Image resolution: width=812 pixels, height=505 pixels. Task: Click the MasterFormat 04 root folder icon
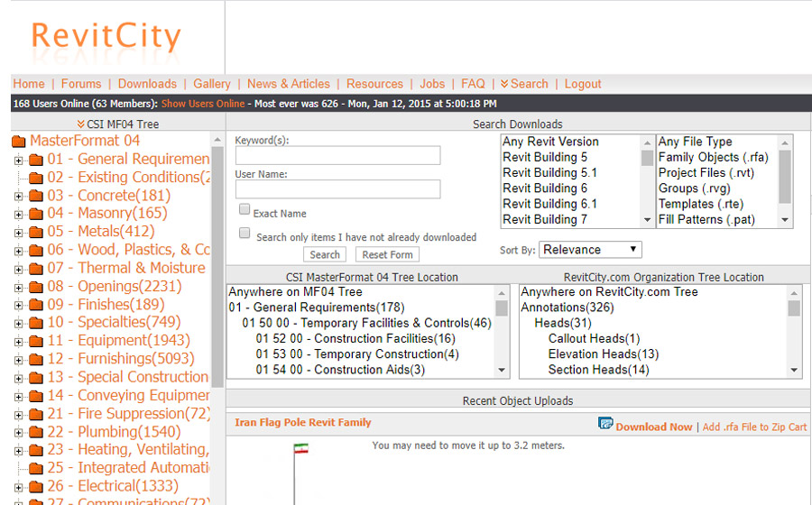click(x=19, y=142)
